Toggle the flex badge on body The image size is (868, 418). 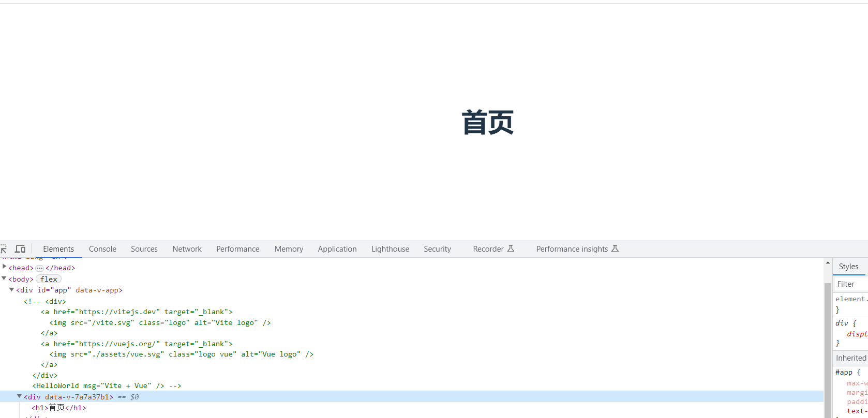click(49, 279)
